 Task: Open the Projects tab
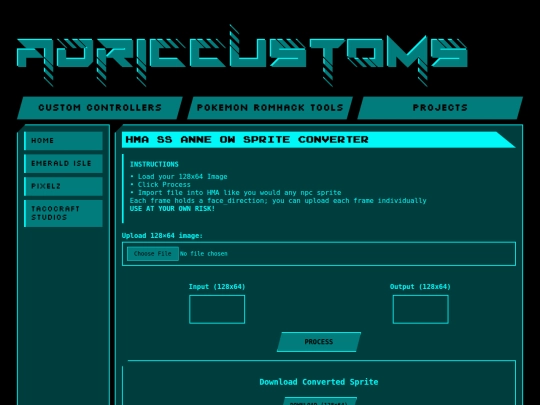click(440, 108)
